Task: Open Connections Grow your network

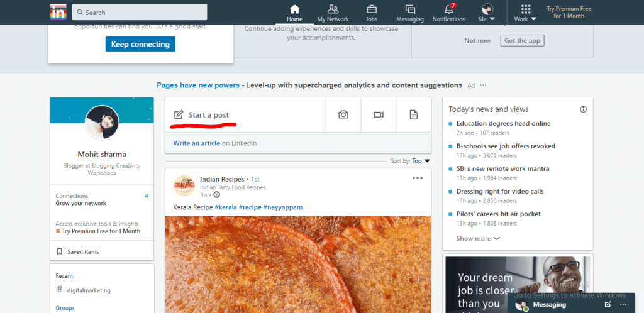Action: 102,199
